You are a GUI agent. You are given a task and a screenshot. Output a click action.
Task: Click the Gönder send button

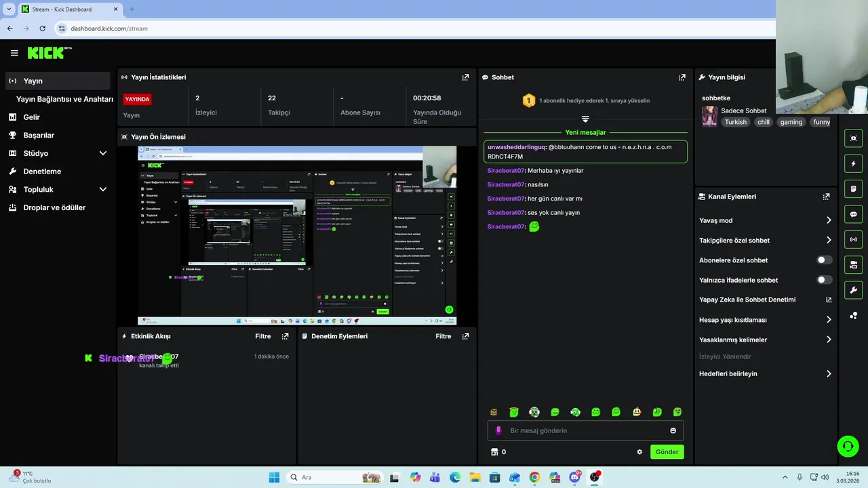click(x=667, y=452)
